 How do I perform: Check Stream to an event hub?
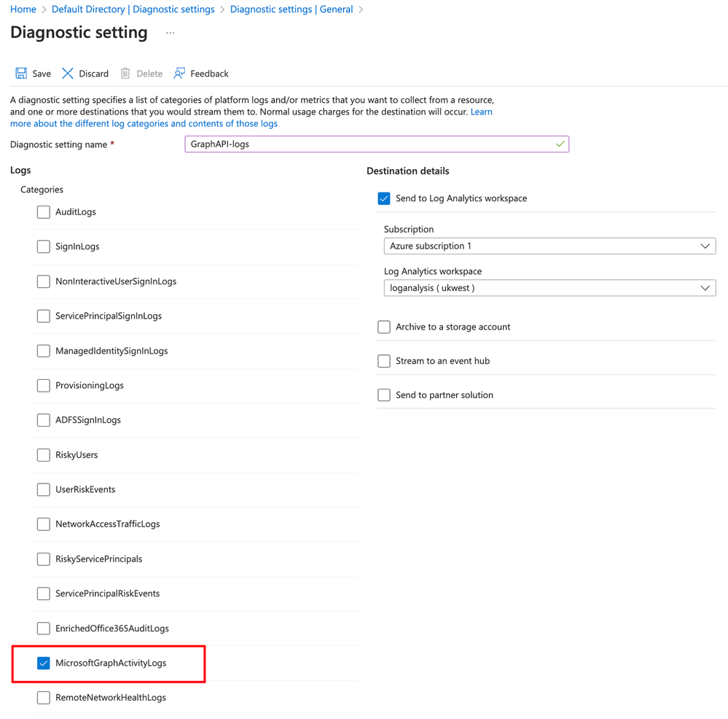click(384, 361)
